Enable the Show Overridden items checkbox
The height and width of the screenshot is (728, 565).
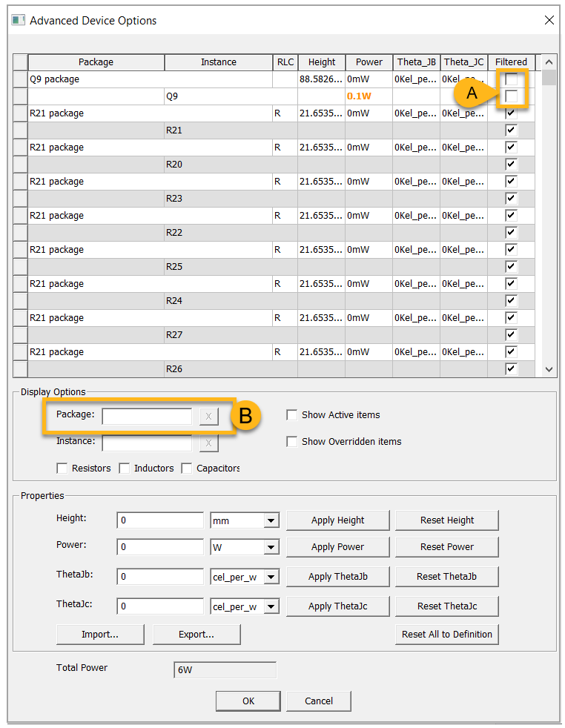pos(292,442)
